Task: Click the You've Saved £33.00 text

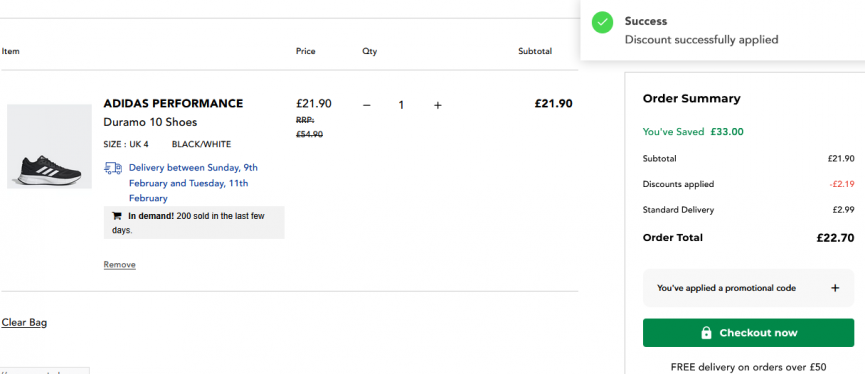Action: pyautogui.click(x=693, y=132)
